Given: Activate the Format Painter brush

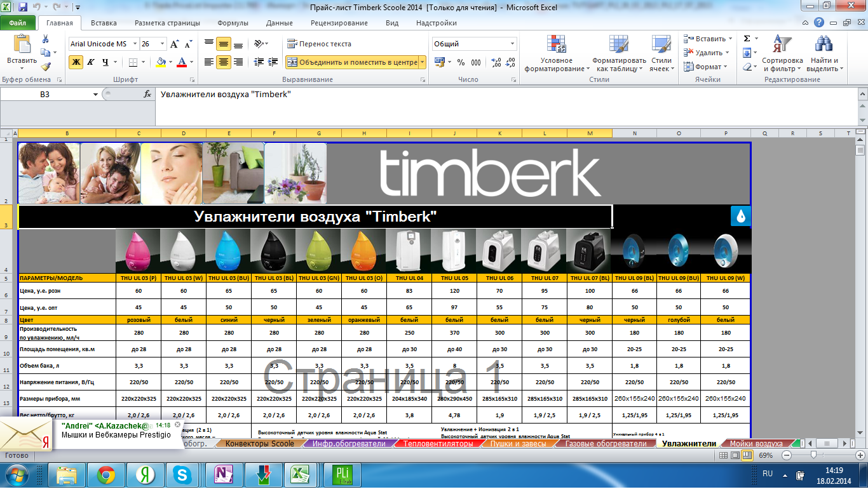Looking at the screenshot, I should click(45, 67).
